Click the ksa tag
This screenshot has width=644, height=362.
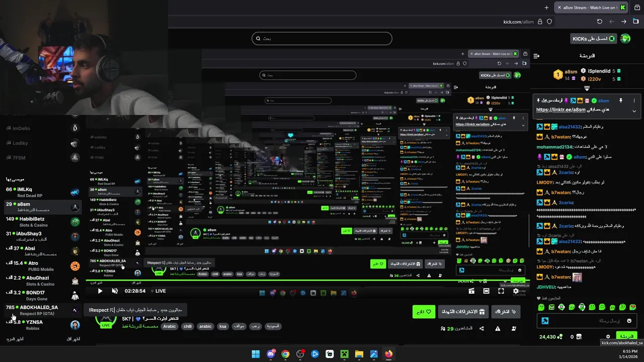223,326
